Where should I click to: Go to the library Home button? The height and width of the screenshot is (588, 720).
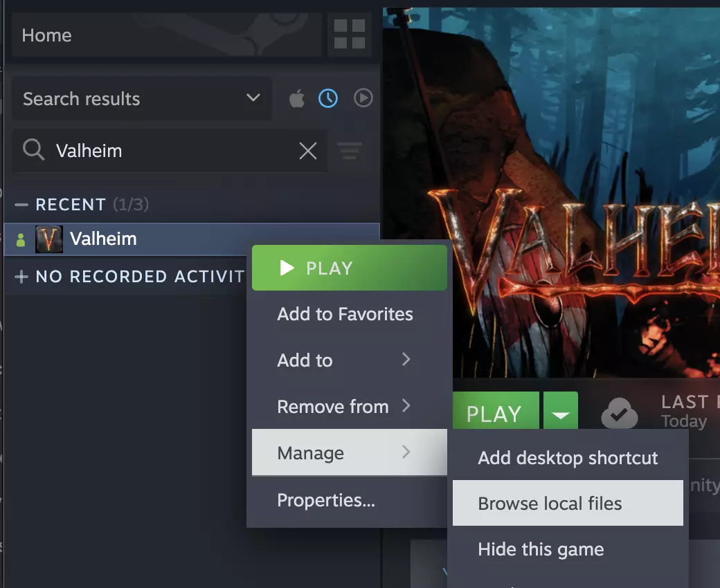167,35
